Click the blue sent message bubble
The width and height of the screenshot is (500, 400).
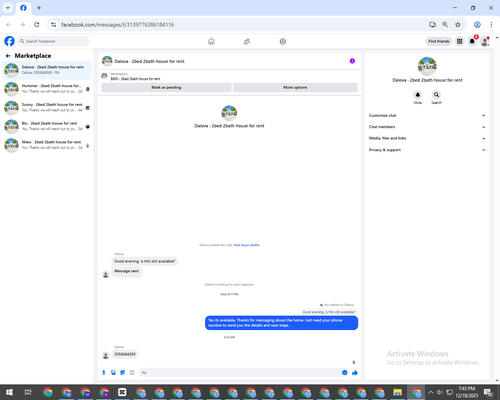(x=281, y=323)
